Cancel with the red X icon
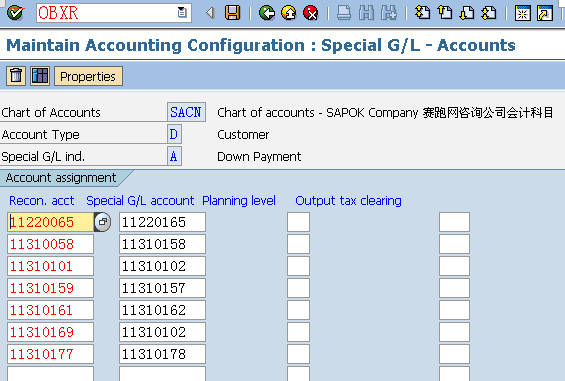 [x=311, y=13]
